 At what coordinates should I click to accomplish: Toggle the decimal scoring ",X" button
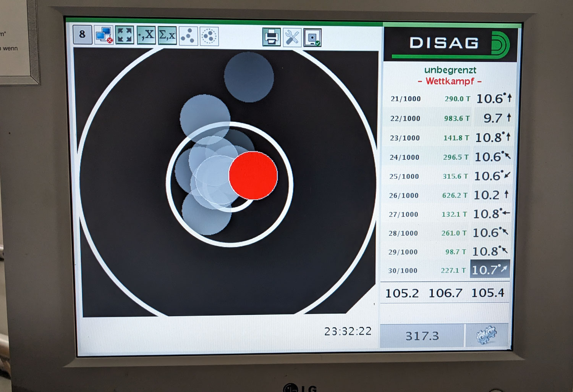pyautogui.click(x=146, y=35)
